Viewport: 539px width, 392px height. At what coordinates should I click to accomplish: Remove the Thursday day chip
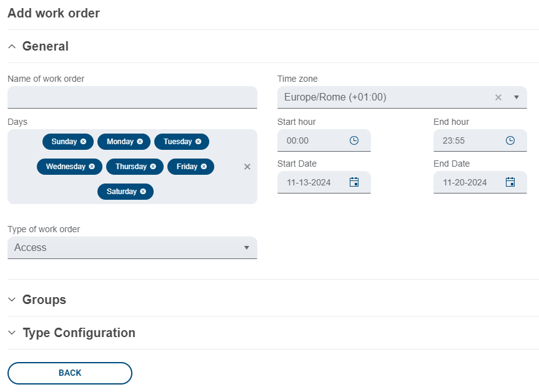[153, 167]
